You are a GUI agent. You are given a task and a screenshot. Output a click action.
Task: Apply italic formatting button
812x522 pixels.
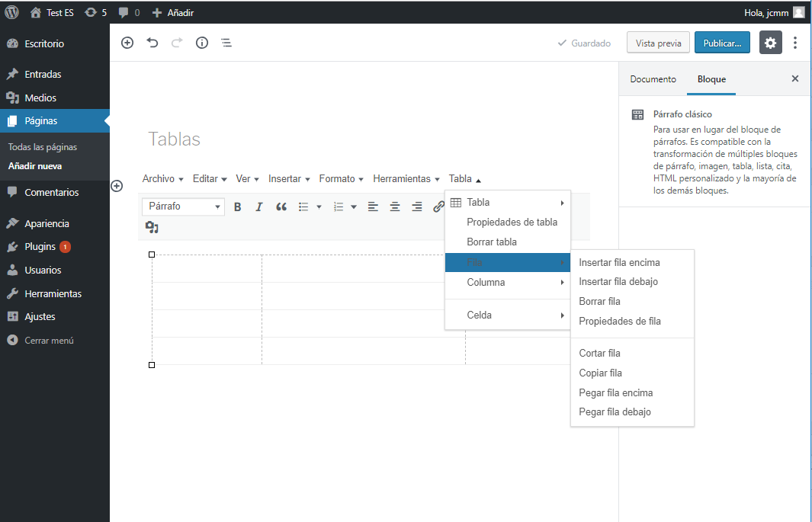[259, 207]
